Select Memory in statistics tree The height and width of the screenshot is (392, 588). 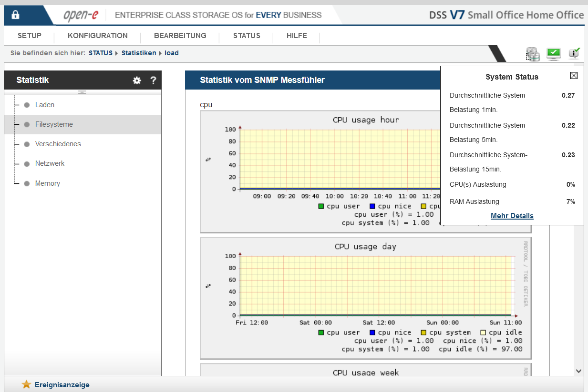(48, 183)
